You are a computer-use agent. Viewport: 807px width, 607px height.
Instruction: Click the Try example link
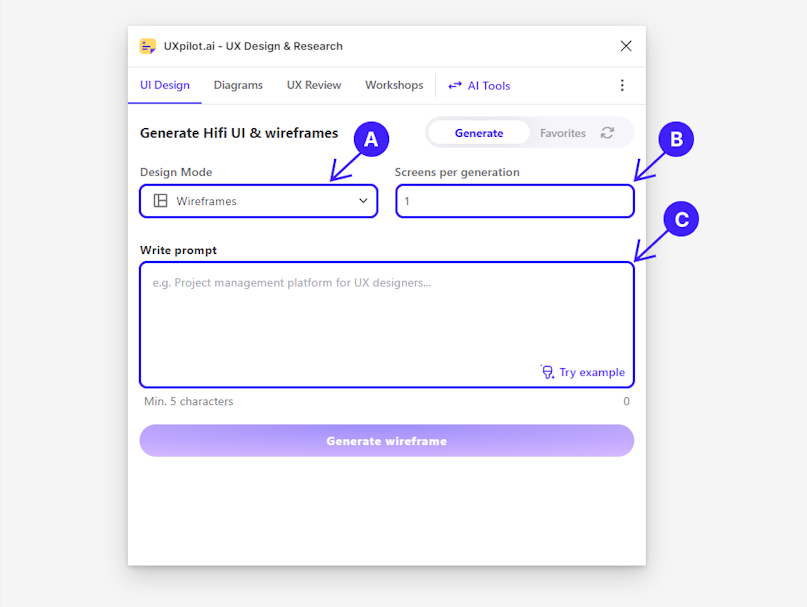pyautogui.click(x=593, y=372)
